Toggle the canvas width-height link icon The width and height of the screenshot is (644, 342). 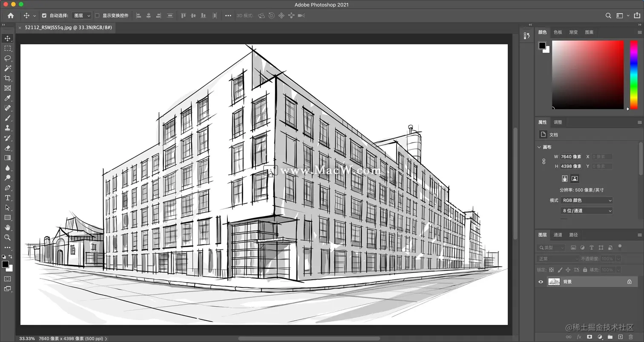[x=543, y=161]
